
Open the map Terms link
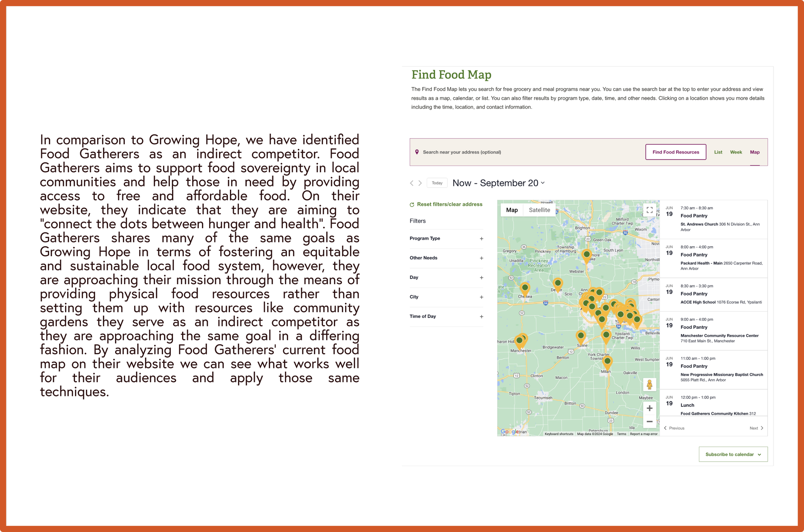tap(621, 434)
